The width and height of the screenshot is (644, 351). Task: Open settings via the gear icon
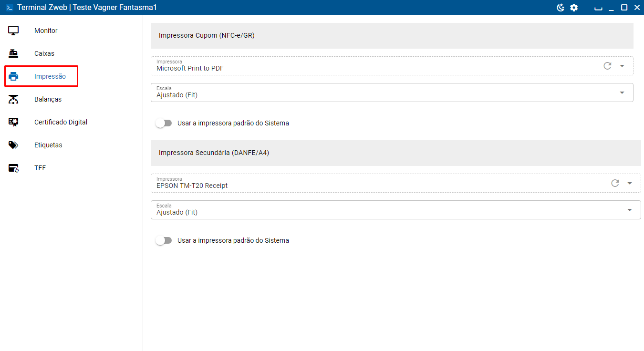574,8
